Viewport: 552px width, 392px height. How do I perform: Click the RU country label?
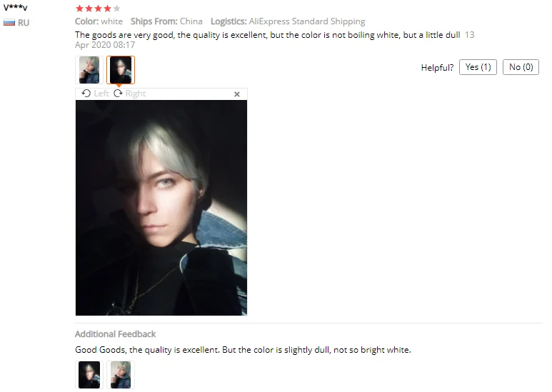click(24, 23)
